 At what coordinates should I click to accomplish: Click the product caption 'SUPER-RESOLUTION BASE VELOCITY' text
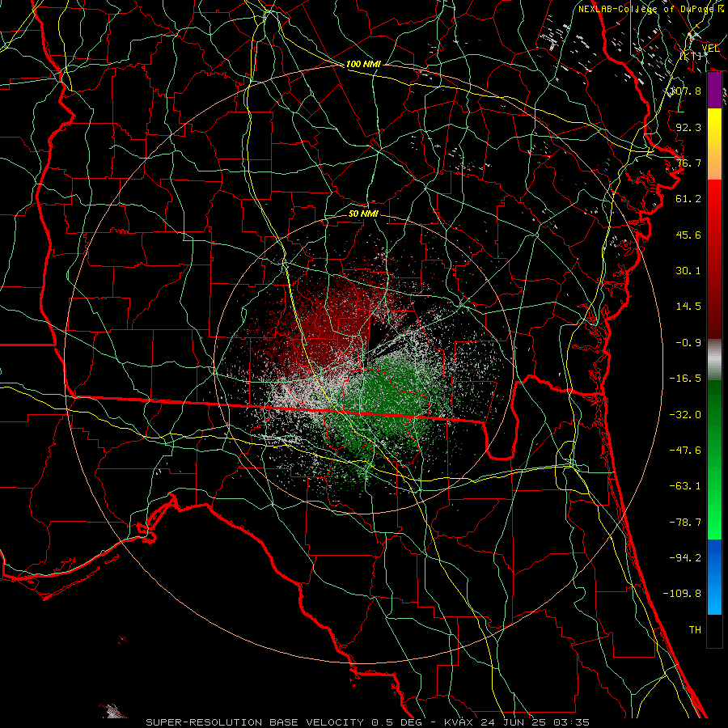coord(255,722)
